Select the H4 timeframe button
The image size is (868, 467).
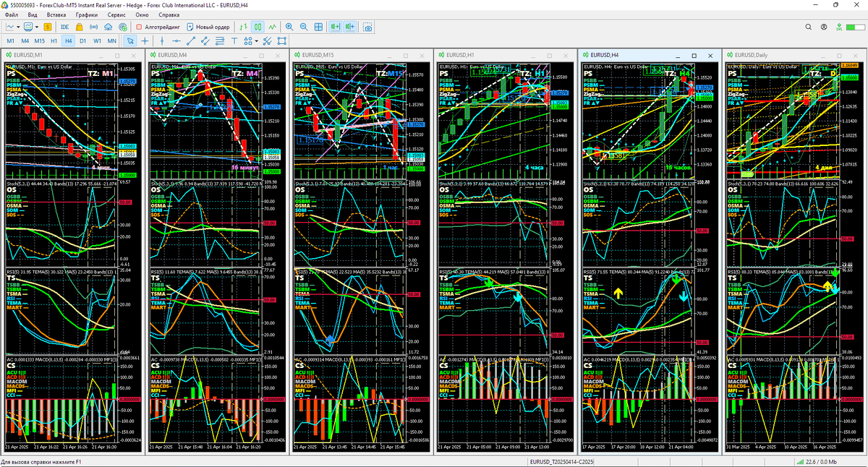tap(68, 40)
